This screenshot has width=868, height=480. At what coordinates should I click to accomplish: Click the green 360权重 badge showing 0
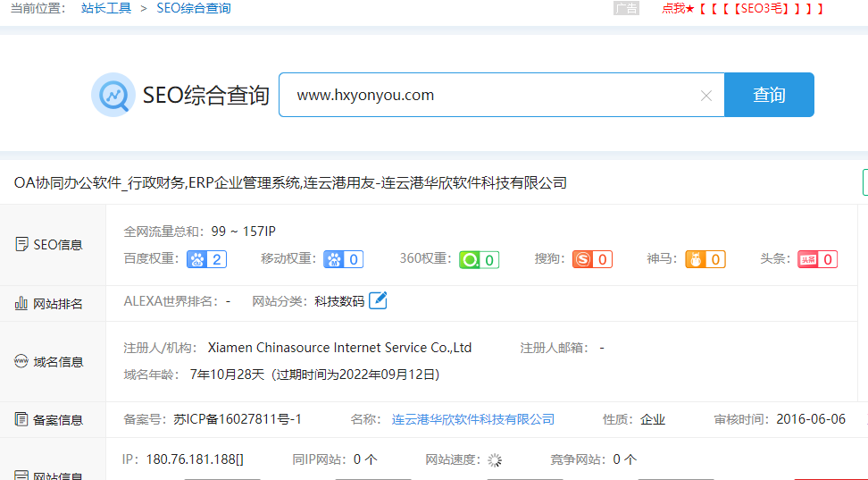click(x=479, y=259)
